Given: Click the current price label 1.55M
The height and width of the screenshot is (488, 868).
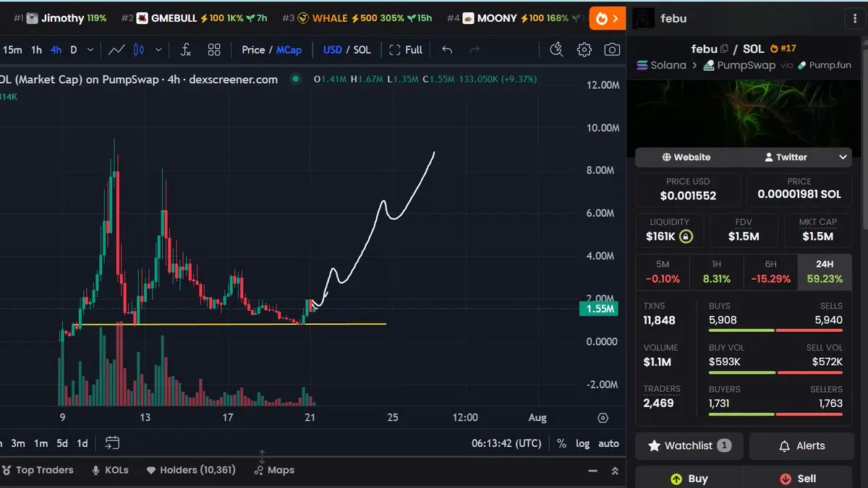Looking at the screenshot, I should 600,309.
